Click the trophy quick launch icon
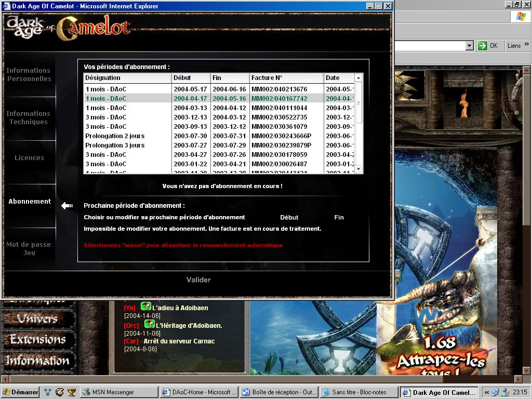The height and width of the screenshot is (399, 532). pos(71,392)
